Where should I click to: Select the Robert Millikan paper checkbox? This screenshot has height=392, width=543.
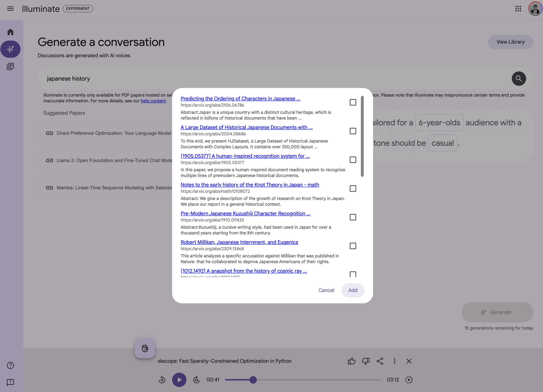353,246
